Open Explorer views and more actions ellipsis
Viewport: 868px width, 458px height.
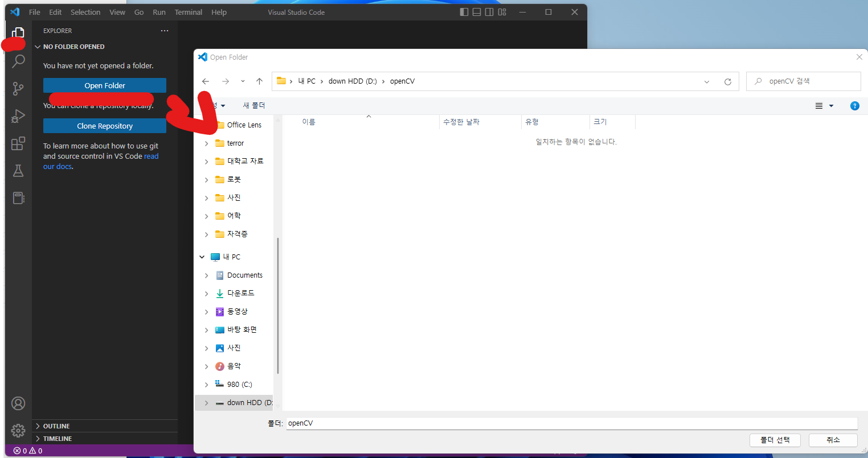(165, 31)
